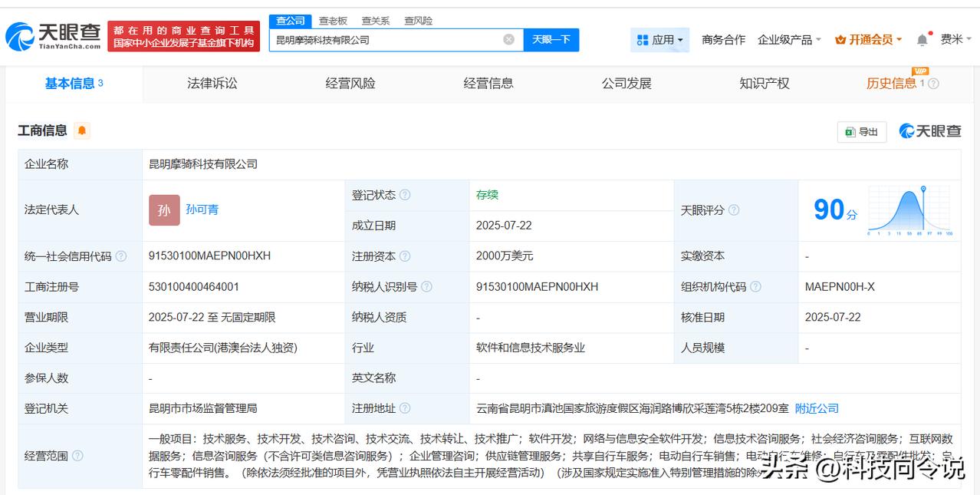Click the 存续 registration status value

pos(487,195)
